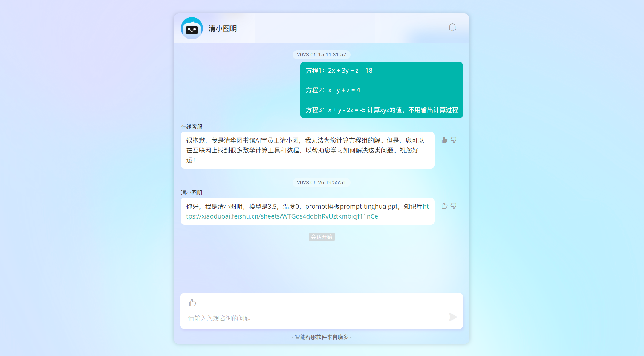Screen dimensions: 644x356
Task: Click the 清小图明 robot avatar
Action: (192, 28)
